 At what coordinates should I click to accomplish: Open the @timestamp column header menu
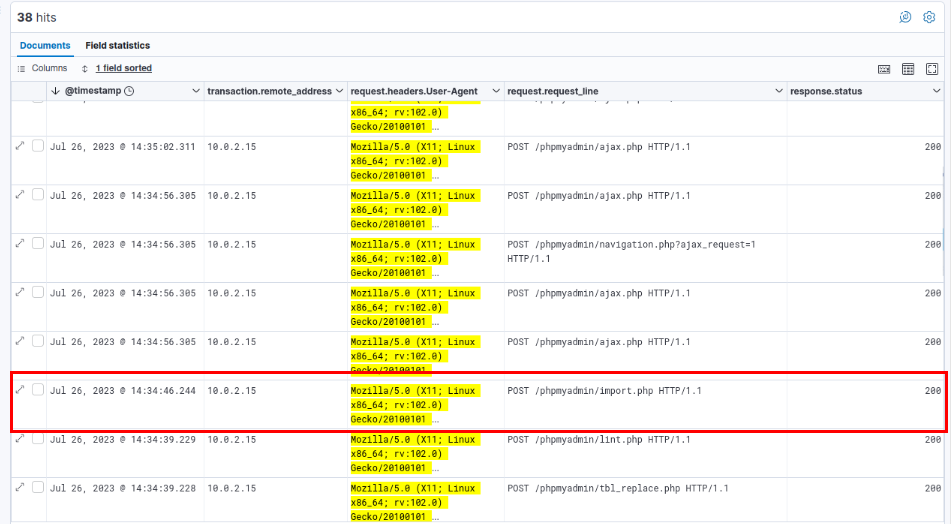196,92
